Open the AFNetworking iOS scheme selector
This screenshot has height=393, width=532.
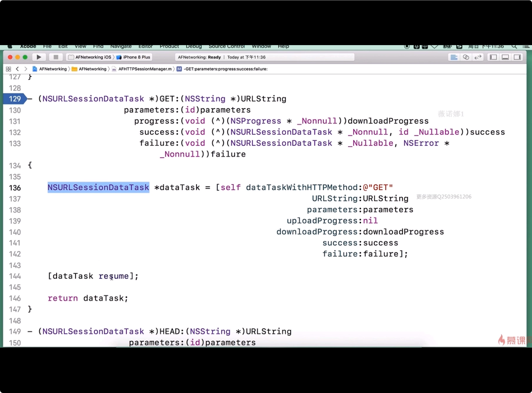coord(89,57)
